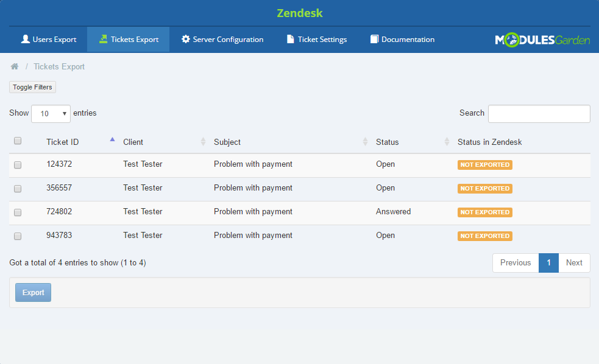Click the user silhouette icon beside Users Export
This screenshot has width=599, height=364.
[x=26, y=39]
